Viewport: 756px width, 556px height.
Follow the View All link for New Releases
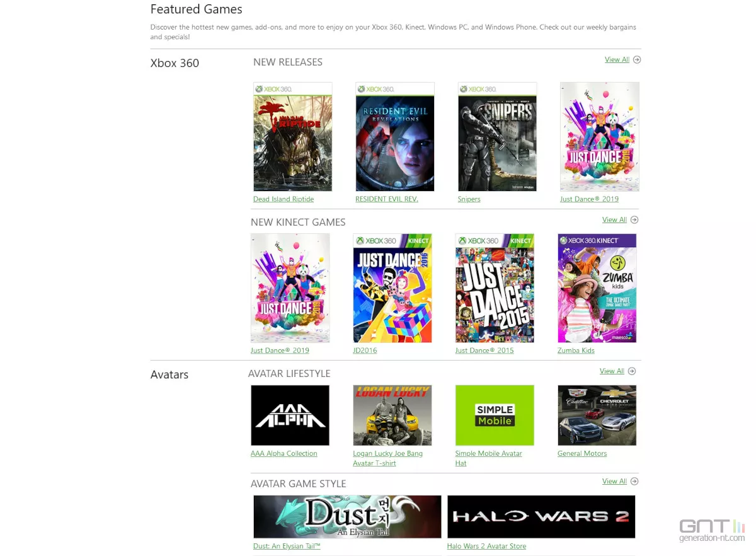tap(617, 60)
